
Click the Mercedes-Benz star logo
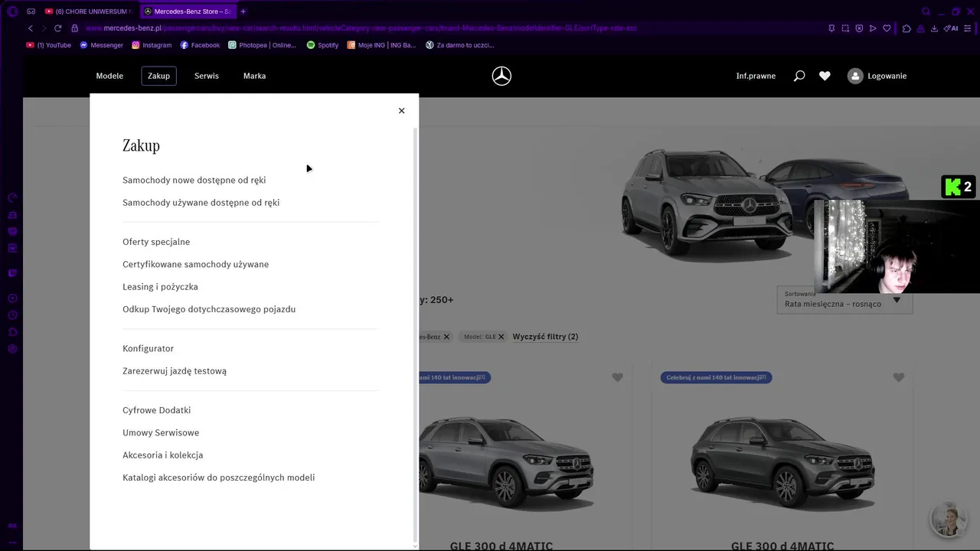501,76
